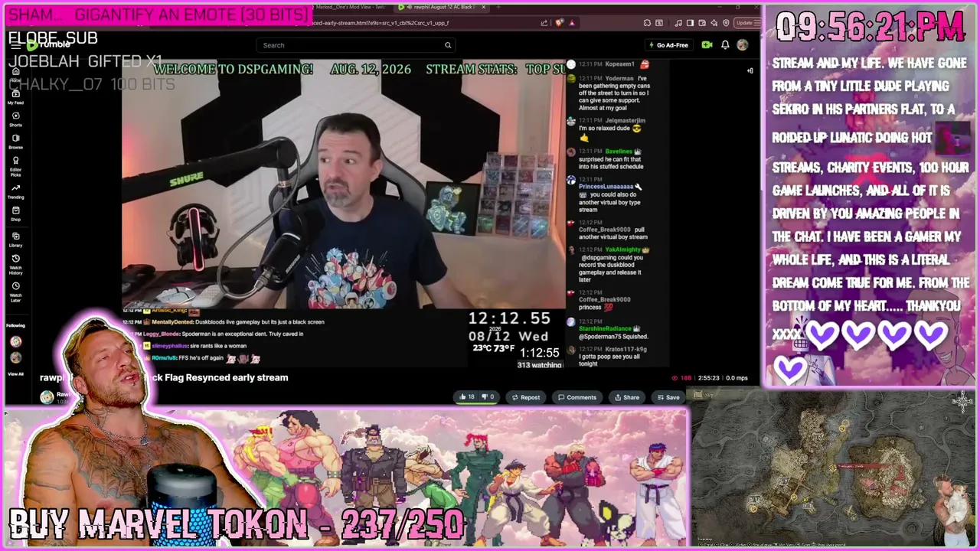980x551 pixels.
Task: Open Editor Picks in the sidebar
Action: [15, 166]
